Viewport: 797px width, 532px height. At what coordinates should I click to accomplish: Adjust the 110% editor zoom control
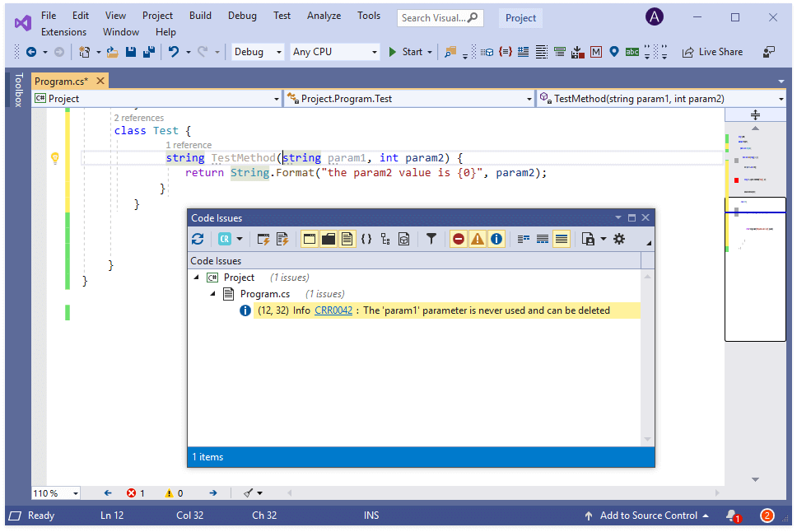(x=55, y=492)
